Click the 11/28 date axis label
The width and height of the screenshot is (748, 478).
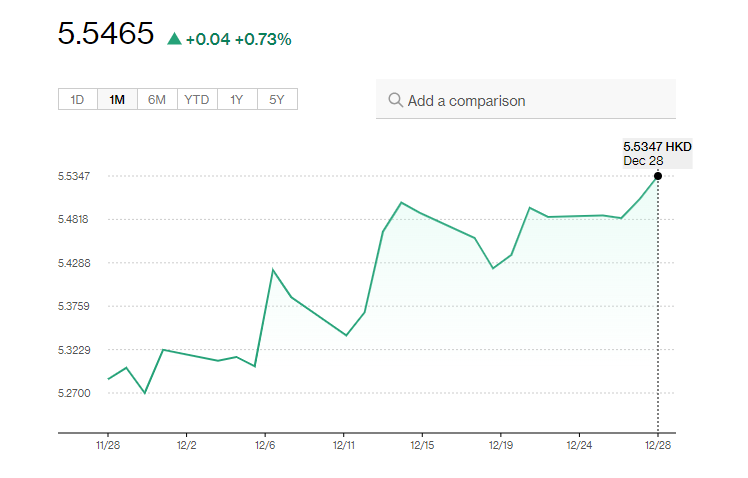(107, 446)
